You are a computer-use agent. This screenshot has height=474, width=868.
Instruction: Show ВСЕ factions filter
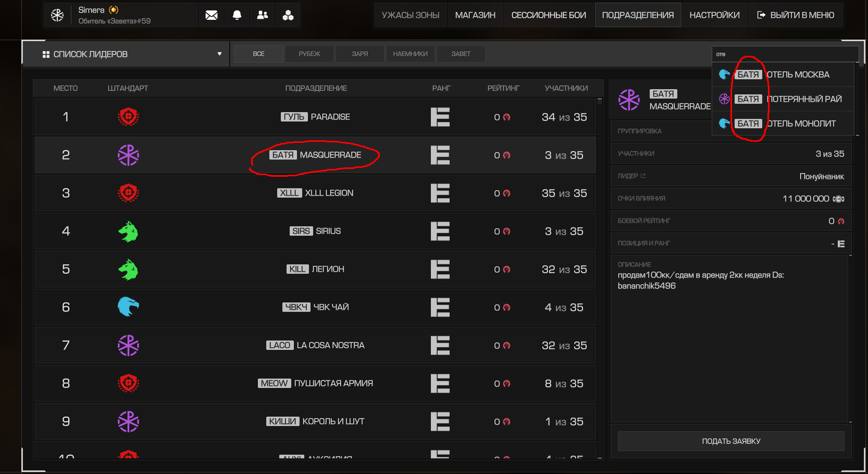(259, 54)
